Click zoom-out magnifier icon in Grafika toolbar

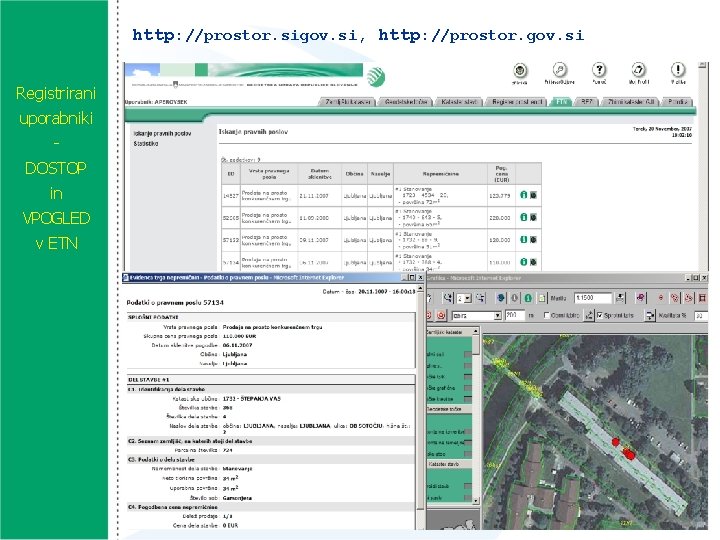tap(480, 298)
